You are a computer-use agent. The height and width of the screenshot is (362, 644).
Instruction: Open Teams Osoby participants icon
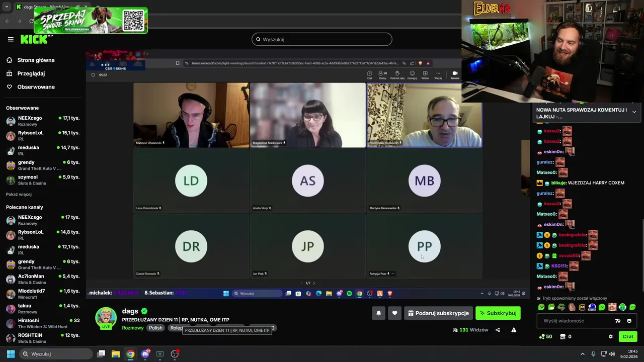[x=383, y=74]
